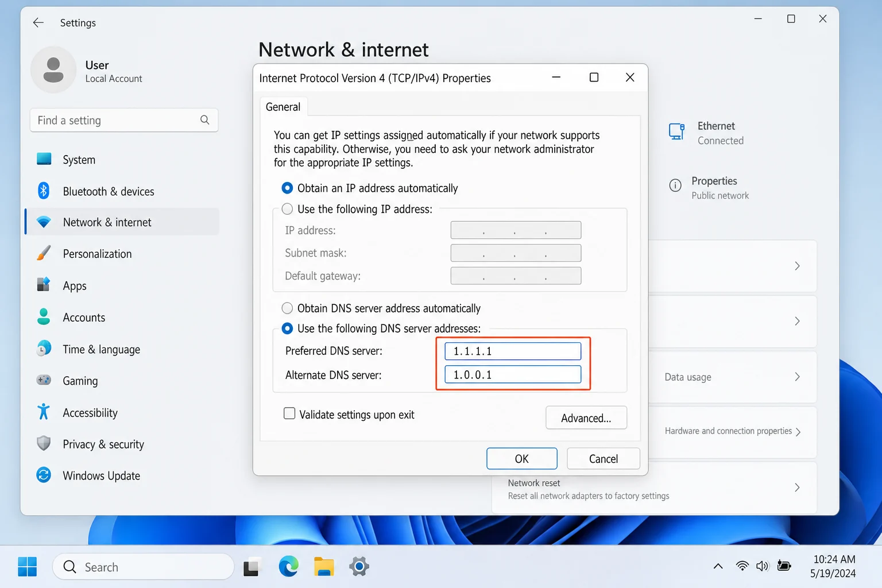Click the General tab in dialog

(283, 107)
